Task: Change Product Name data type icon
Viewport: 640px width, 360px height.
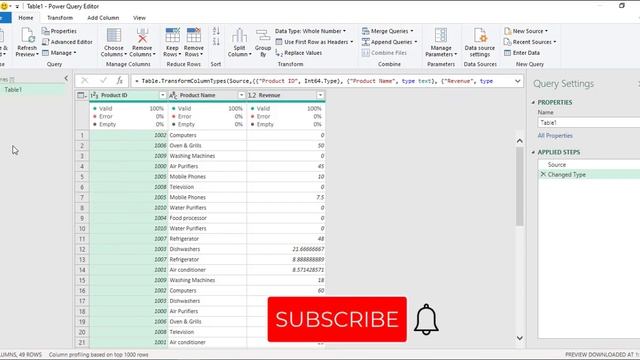Action: (173, 95)
